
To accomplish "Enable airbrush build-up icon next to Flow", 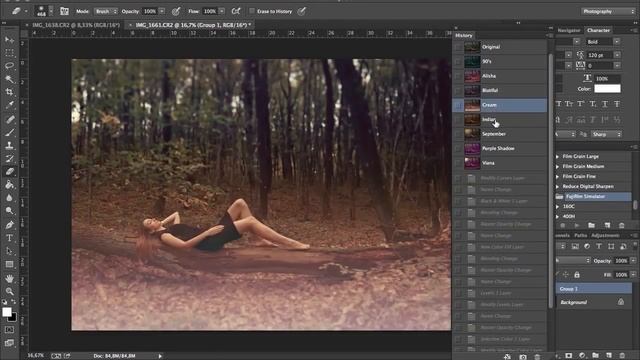I will click(236, 11).
